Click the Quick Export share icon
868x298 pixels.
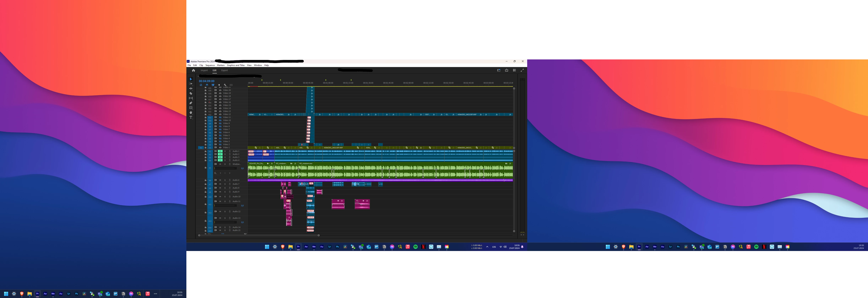pyautogui.click(x=506, y=70)
